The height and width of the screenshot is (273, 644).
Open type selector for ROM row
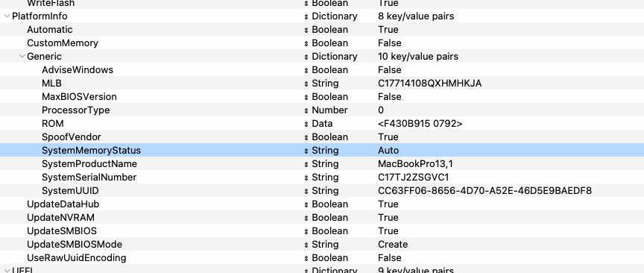coord(306,124)
